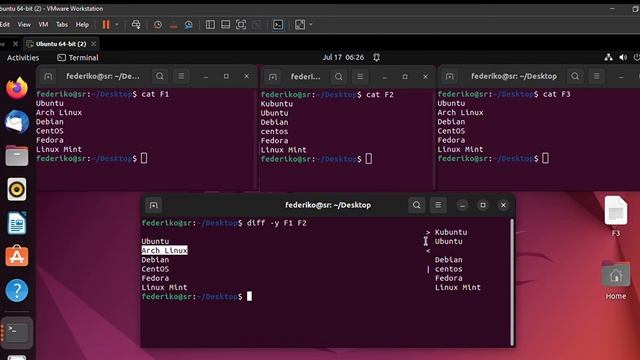Close the Ubuntu 64-bit (2) tab
The height and width of the screenshot is (360, 640).
click(93, 44)
